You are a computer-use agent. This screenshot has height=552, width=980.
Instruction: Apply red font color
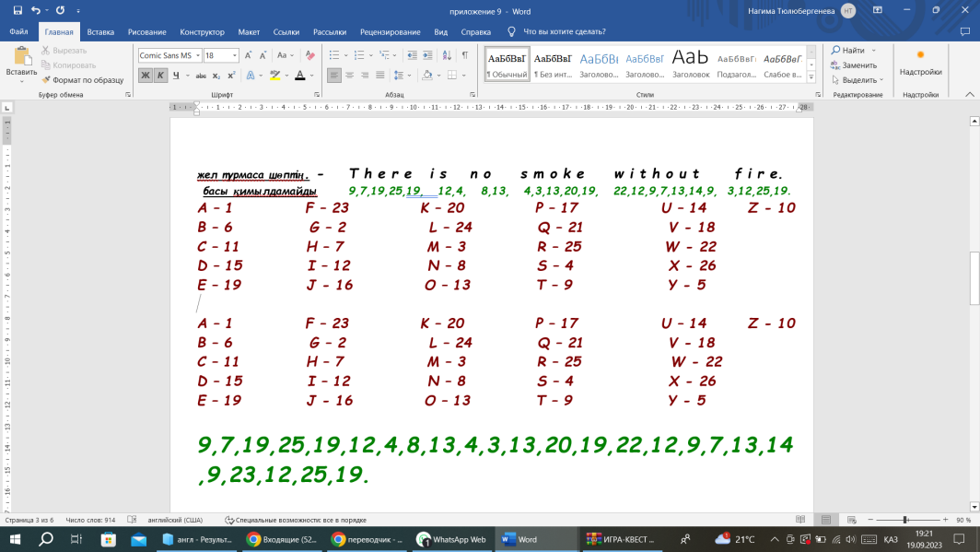coord(300,75)
